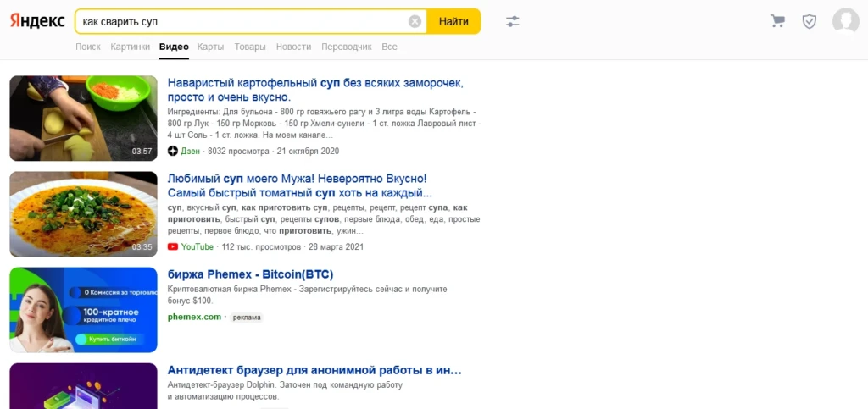Viewport: 868px width, 409px height.
Task: Click the Дзен source link
Action: [191, 151]
